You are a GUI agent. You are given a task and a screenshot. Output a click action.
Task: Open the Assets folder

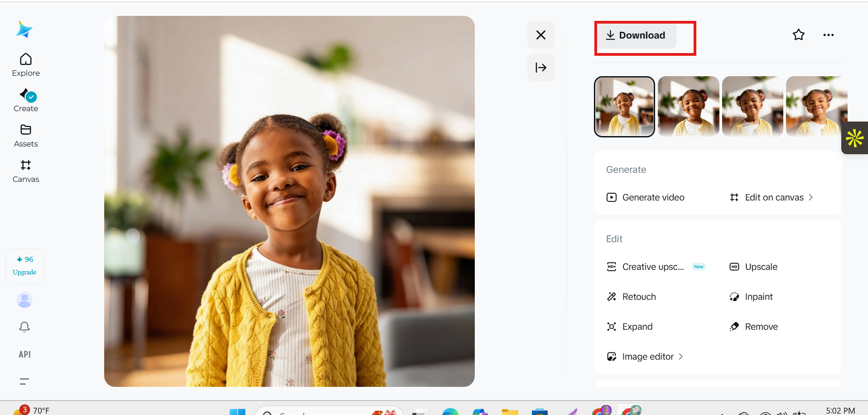click(x=26, y=136)
